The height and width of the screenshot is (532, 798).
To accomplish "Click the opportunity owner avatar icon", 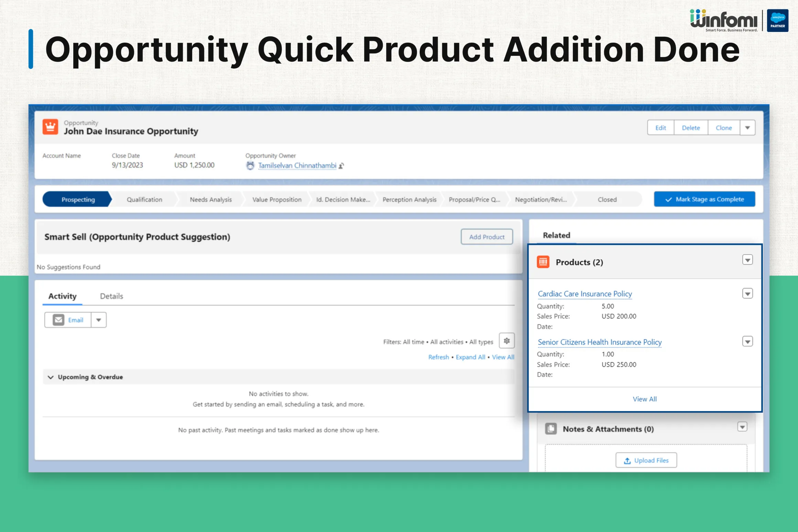I will (x=250, y=166).
